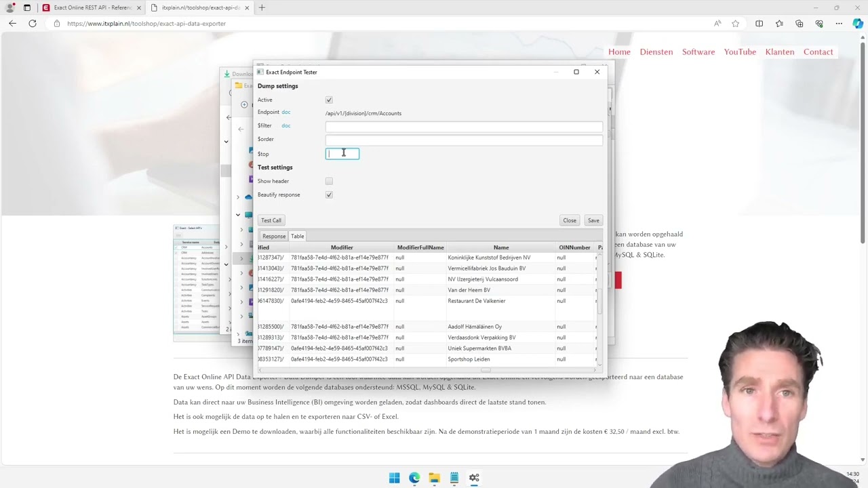Open browser Collections icon
Image resolution: width=868 pixels, height=488 pixels.
pyautogui.click(x=799, y=23)
